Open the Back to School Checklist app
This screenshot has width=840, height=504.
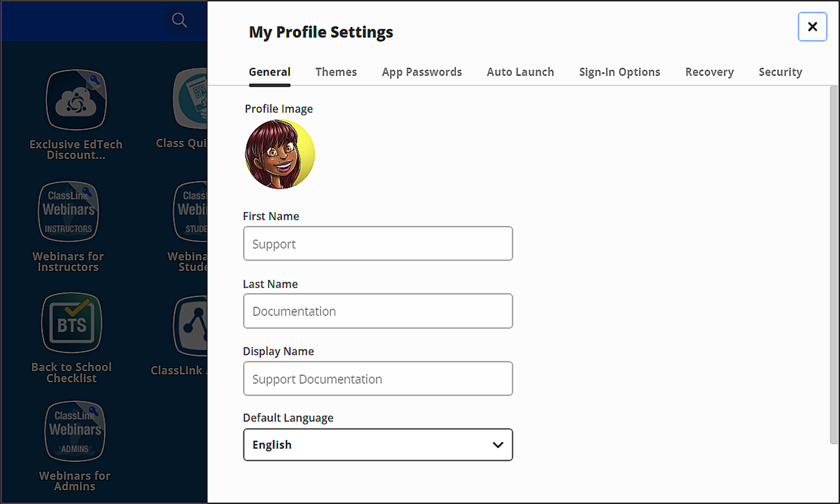click(71, 322)
